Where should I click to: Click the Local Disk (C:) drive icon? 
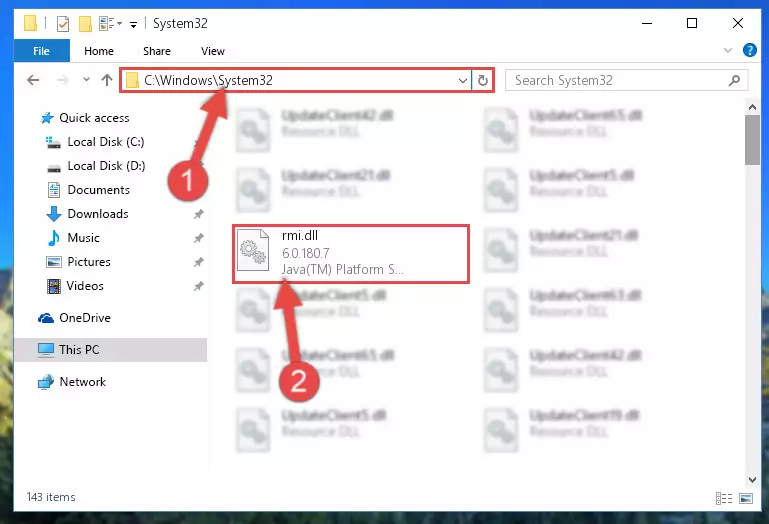(53, 142)
